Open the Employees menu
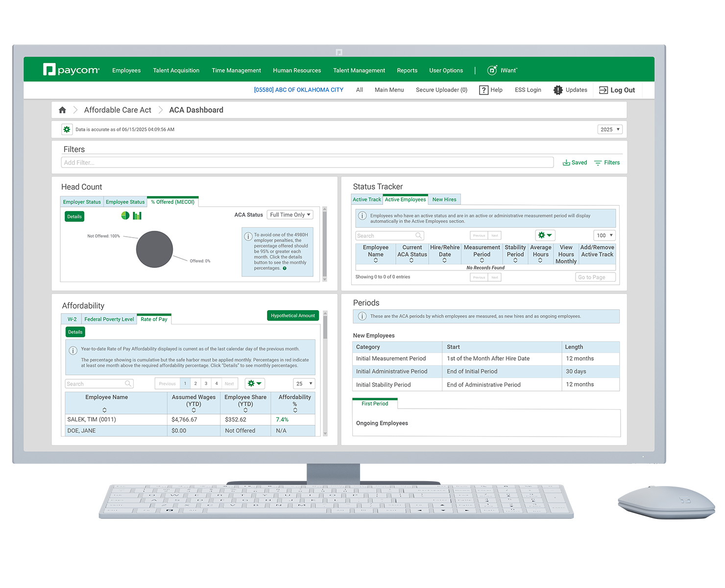The width and height of the screenshot is (725, 588). [x=126, y=71]
